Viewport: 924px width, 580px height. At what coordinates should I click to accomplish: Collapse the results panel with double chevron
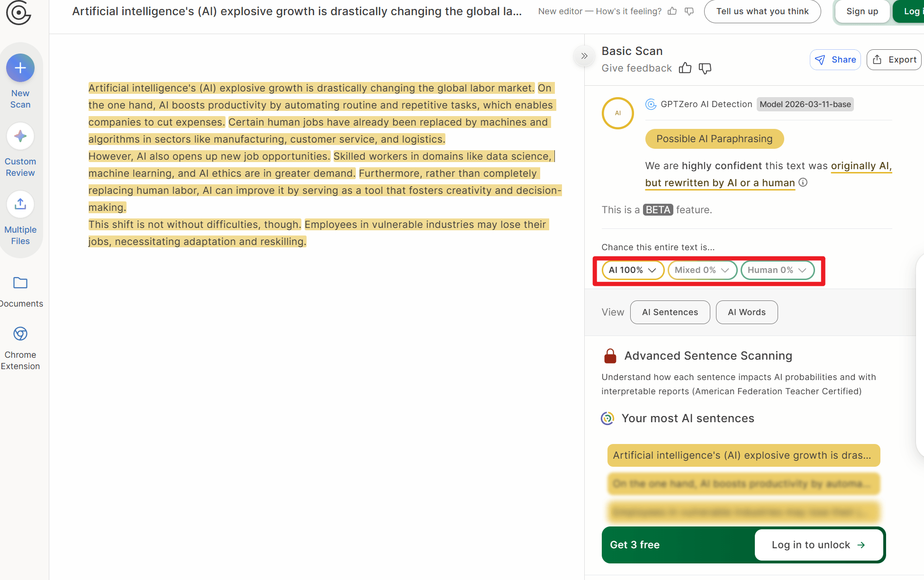coord(584,56)
